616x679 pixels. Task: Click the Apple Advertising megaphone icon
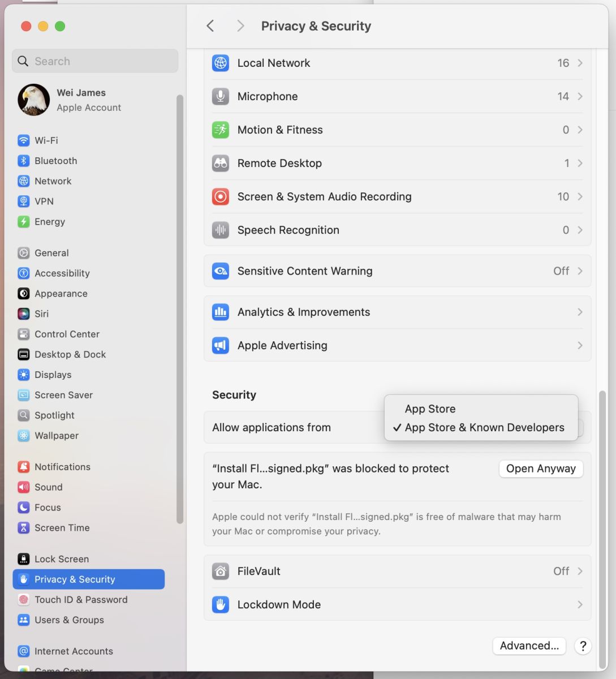(x=221, y=345)
